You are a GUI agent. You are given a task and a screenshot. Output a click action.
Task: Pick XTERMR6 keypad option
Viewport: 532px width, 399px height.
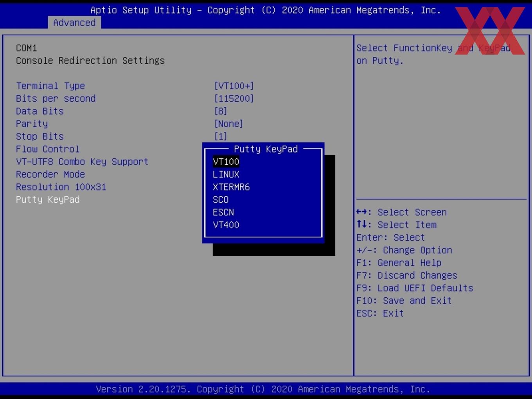pos(231,187)
